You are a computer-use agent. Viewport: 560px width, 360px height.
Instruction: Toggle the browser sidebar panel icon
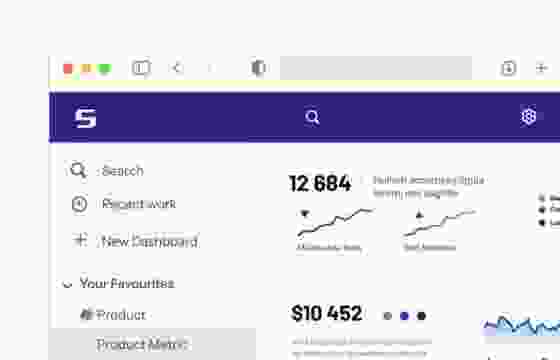pyautogui.click(x=141, y=68)
